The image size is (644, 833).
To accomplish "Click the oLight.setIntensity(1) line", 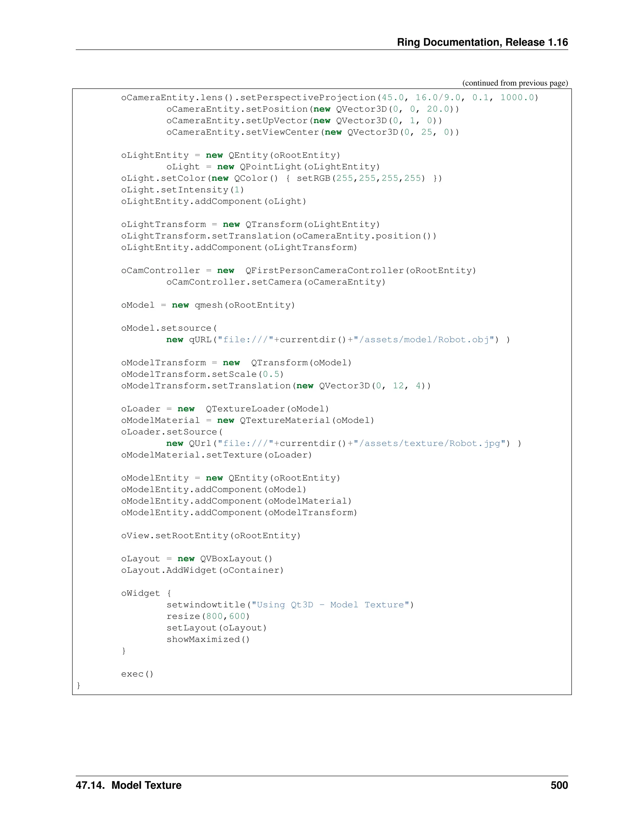I will click(182, 190).
